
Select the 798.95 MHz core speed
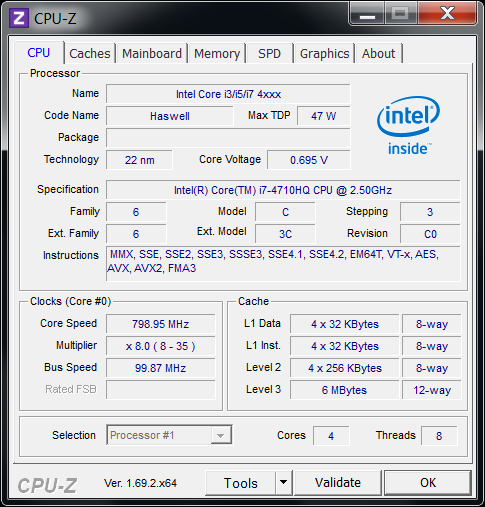click(x=161, y=324)
